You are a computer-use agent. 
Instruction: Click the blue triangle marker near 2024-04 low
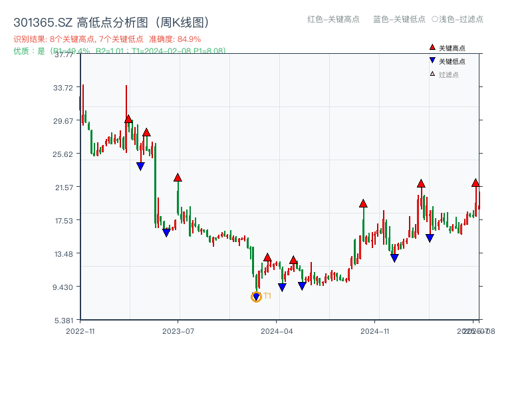click(x=282, y=286)
